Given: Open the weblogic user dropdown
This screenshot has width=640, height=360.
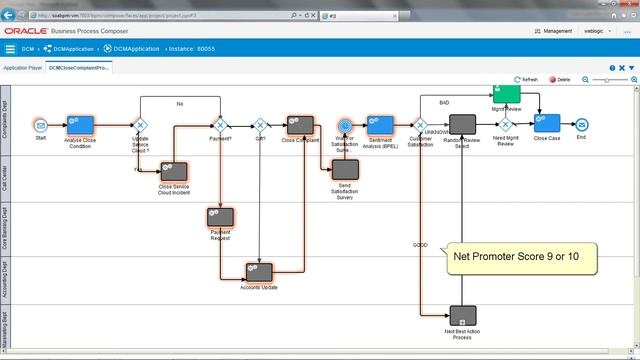Looking at the screenshot, I should pos(598,31).
